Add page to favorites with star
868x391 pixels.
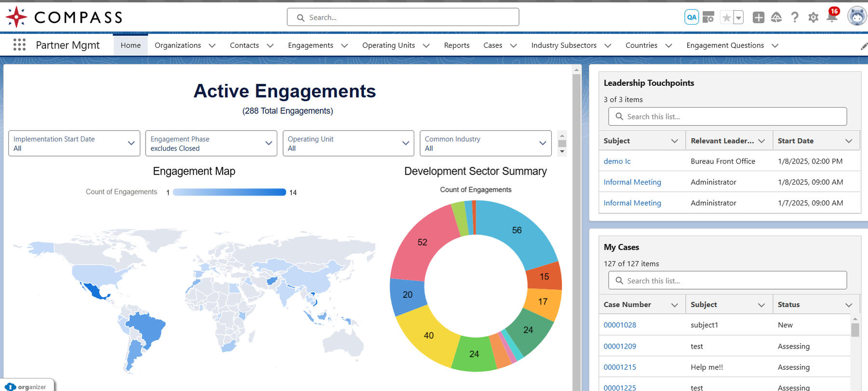click(x=726, y=17)
